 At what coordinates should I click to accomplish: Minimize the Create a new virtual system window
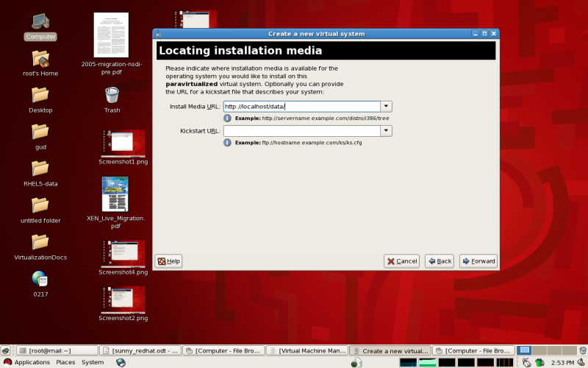click(x=476, y=34)
